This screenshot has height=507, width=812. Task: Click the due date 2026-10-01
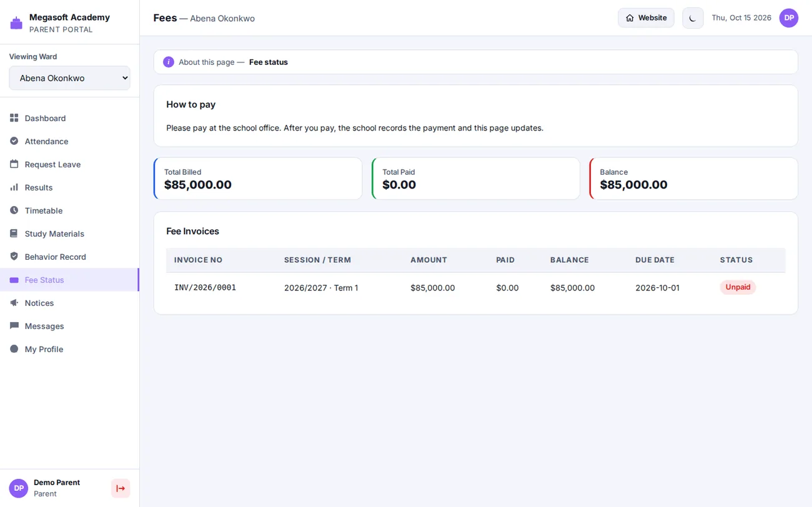[657, 288]
